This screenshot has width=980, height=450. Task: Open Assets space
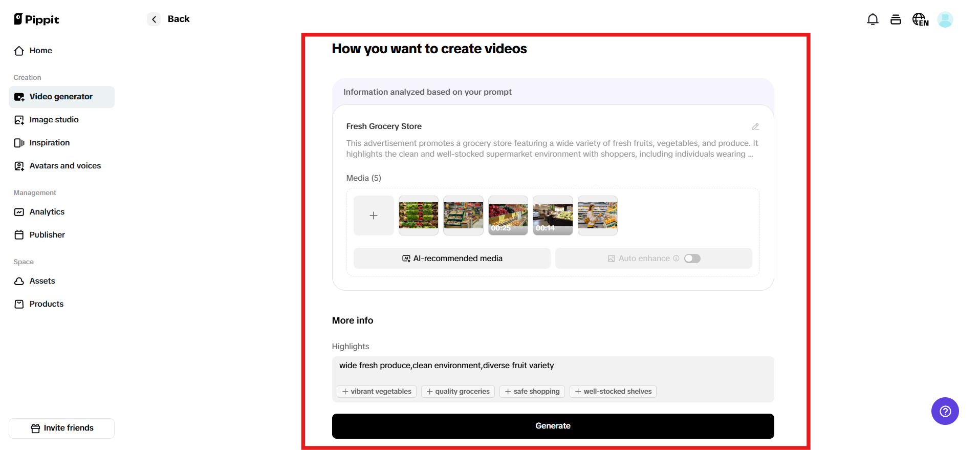pos(61,281)
